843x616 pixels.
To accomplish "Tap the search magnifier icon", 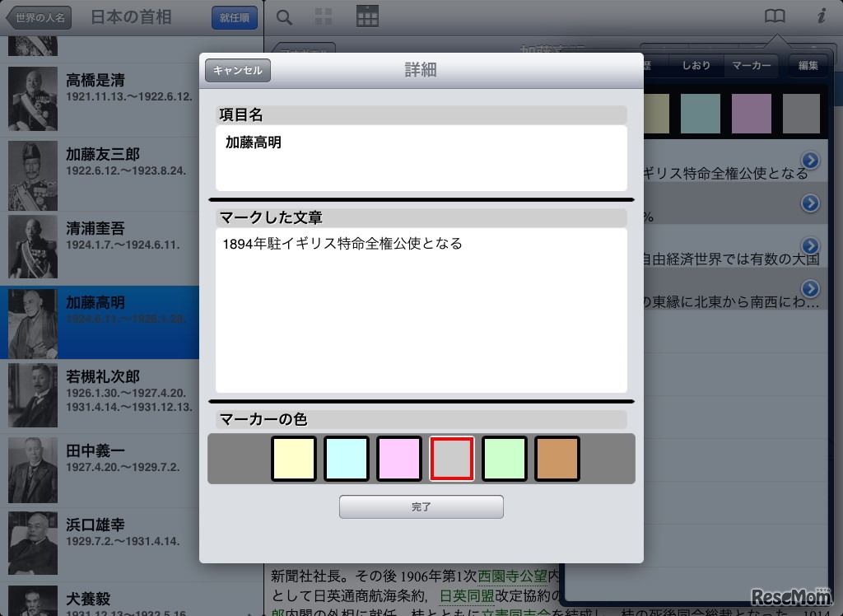I will [x=284, y=18].
